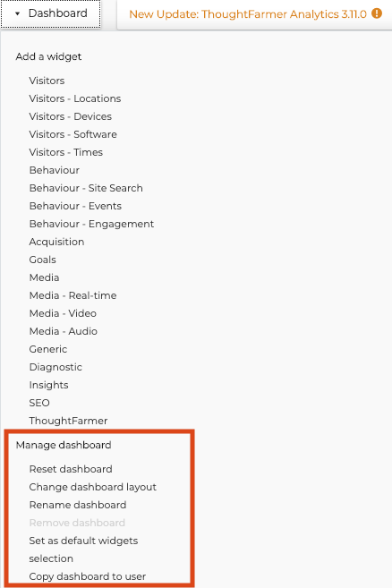
Task: Click Reset dashboard option
Action: pos(71,469)
